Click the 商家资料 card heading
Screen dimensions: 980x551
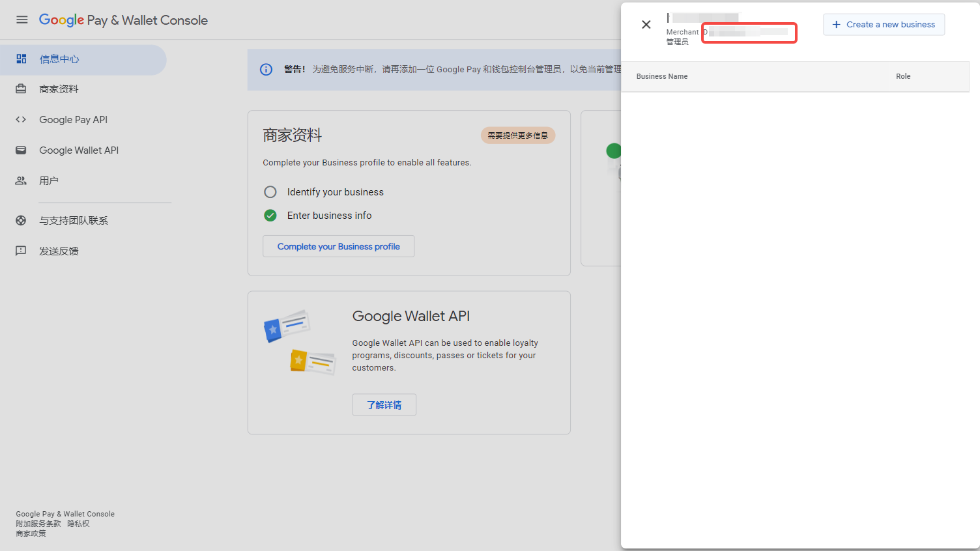293,135
